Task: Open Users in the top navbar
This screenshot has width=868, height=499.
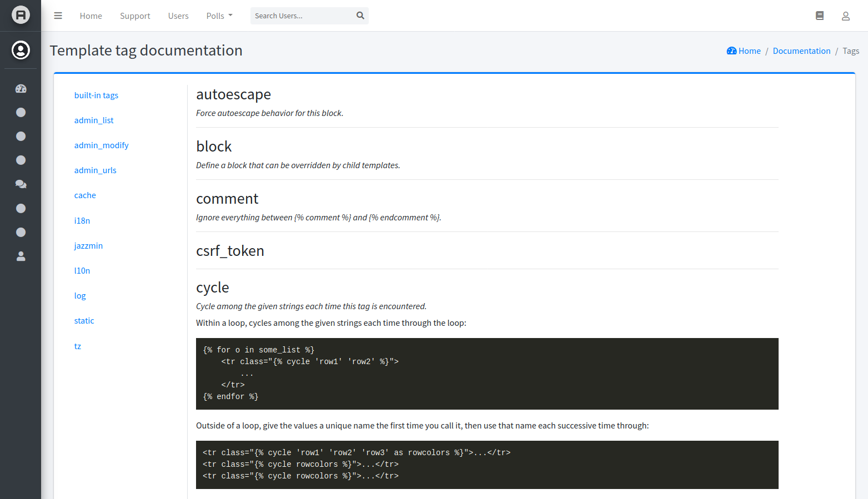Action: (x=178, y=16)
